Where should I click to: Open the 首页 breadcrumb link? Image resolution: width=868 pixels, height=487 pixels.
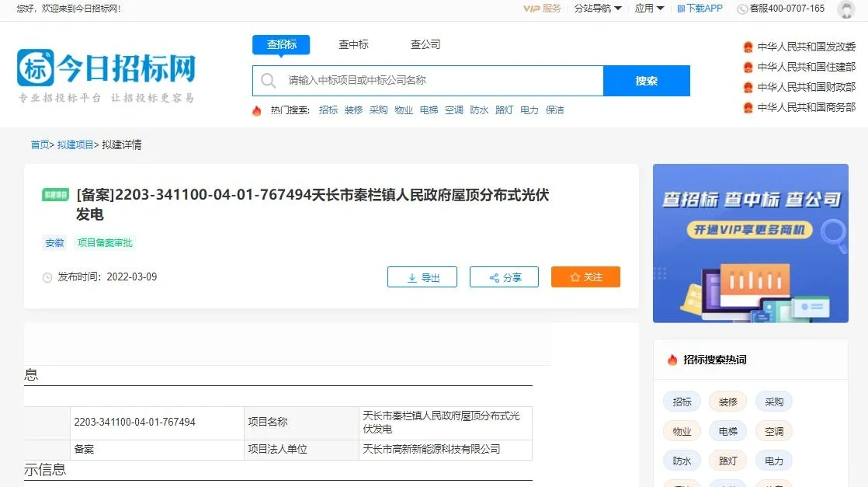[x=39, y=144]
